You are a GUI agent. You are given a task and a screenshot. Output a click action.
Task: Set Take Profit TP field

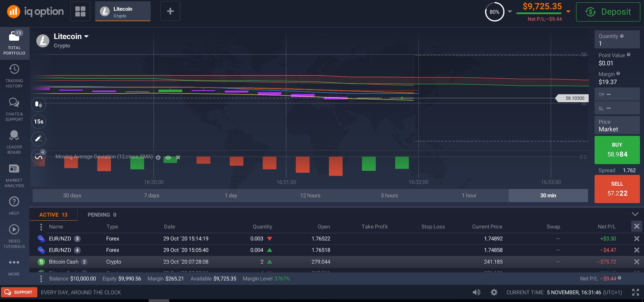(x=617, y=95)
